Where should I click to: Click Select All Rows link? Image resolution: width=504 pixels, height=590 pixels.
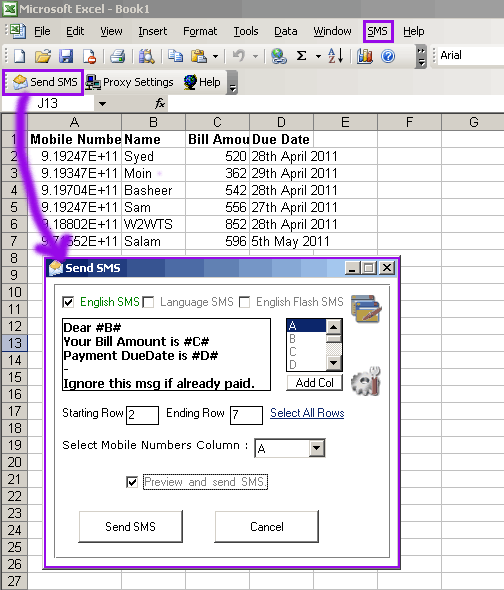click(307, 413)
